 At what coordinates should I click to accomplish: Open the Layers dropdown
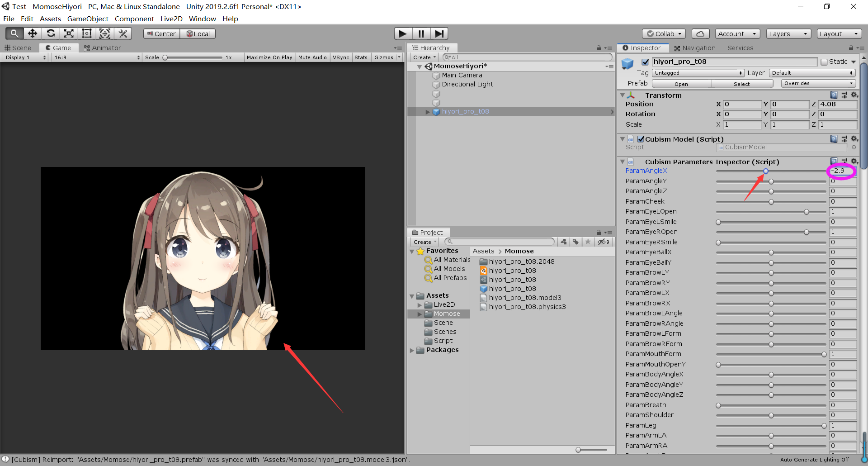coord(788,34)
